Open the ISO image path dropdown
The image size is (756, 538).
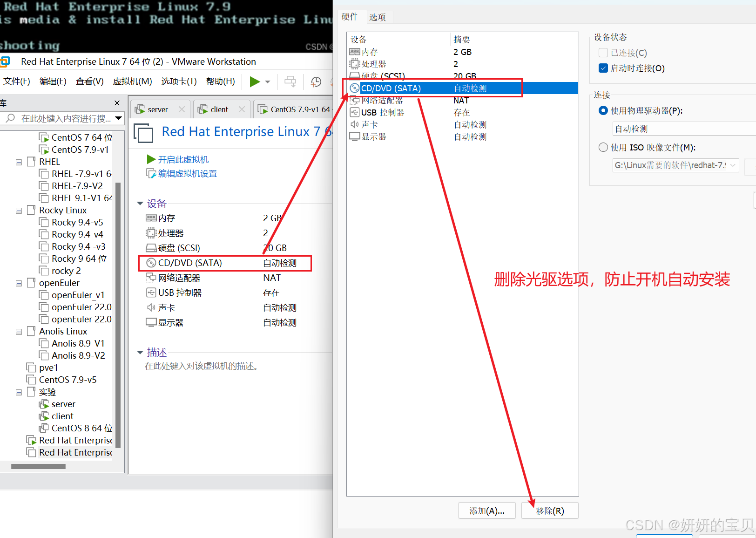pyautogui.click(x=733, y=165)
